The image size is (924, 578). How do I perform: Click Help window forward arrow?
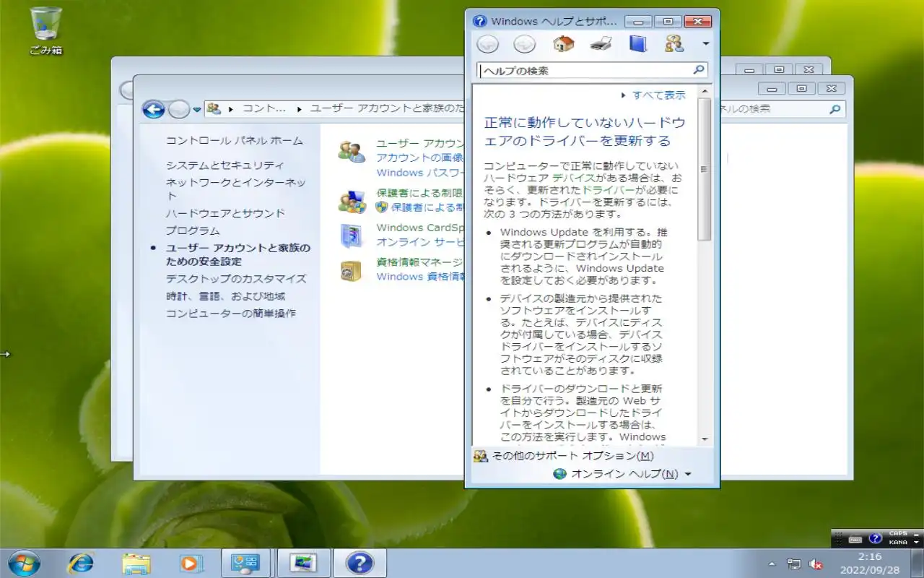pos(524,44)
